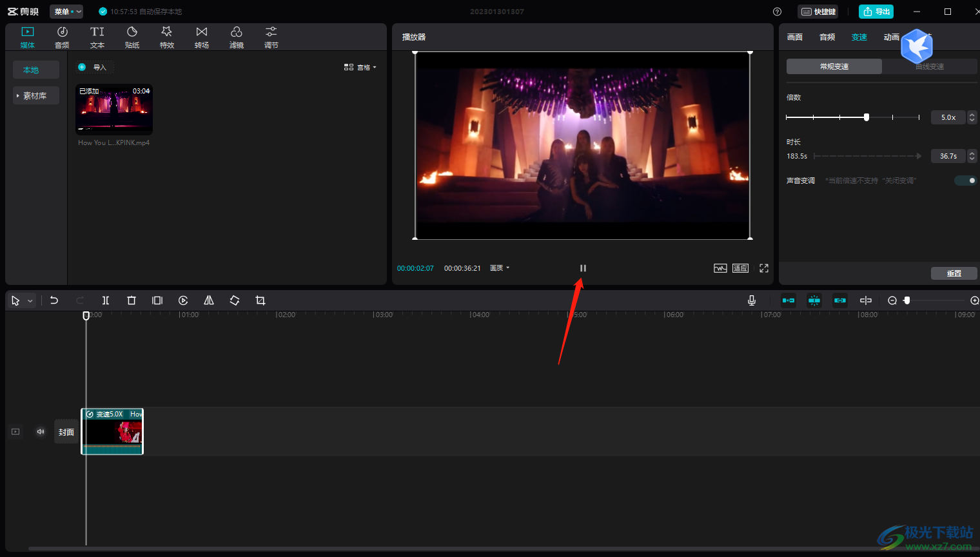Select the How You L...KPINK.mp4 thumbnail

pos(114,110)
